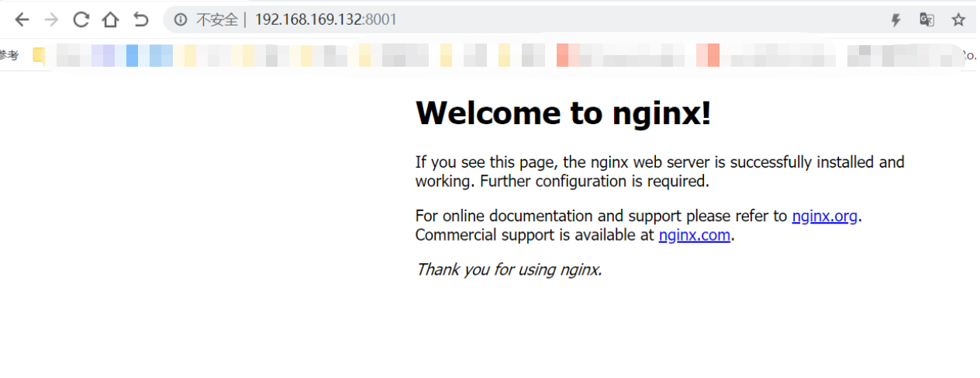This screenshot has height=378, width=980.
Task: Click the browser forward arrow
Action: pyautogui.click(x=51, y=19)
